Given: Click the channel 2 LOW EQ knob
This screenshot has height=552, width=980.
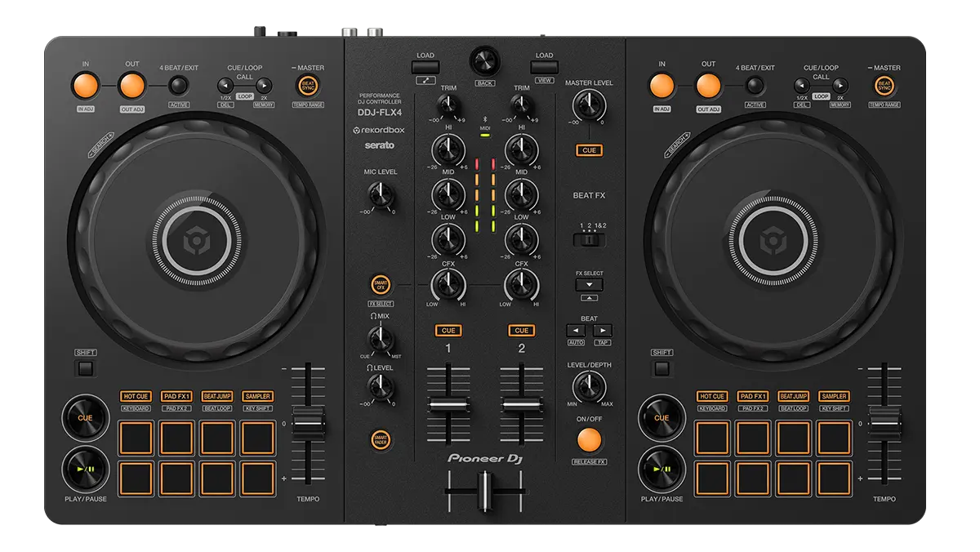Looking at the screenshot, I should (x=521, y=239).
